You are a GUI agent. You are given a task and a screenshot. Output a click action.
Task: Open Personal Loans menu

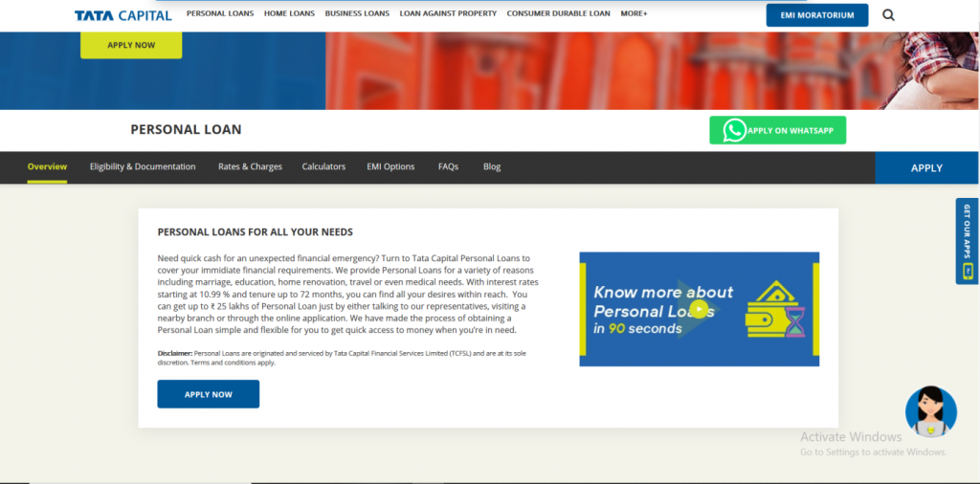click(220, 13)
